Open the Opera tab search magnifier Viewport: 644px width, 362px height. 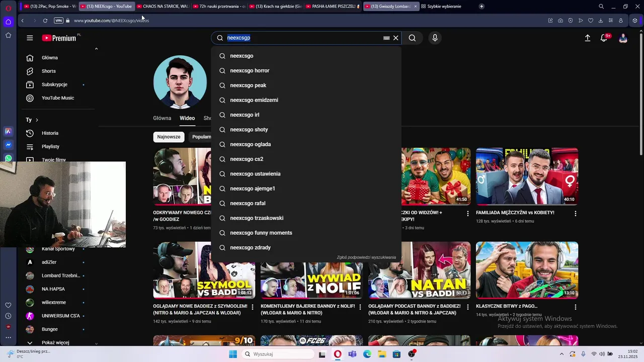[x=601, y=7]
